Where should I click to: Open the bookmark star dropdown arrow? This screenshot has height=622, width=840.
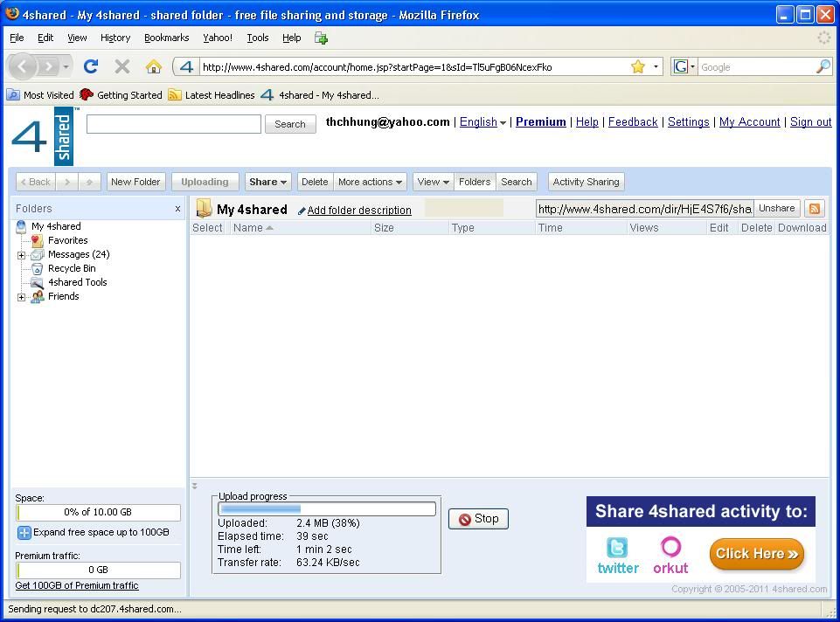pos(656,67)
